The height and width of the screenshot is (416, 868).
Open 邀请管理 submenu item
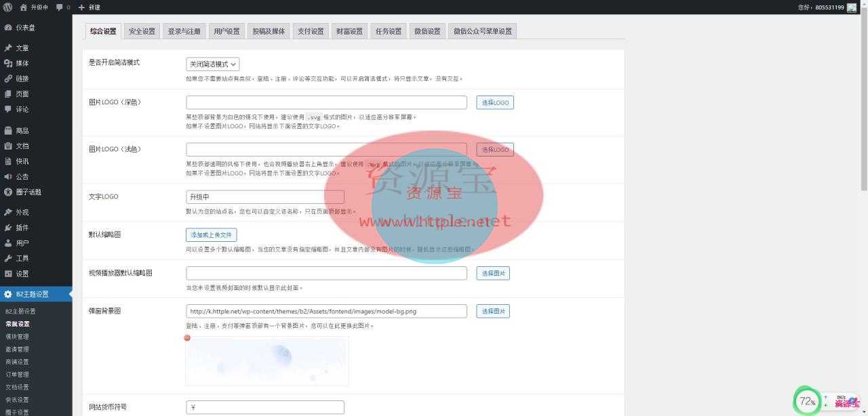pos(18,349)
